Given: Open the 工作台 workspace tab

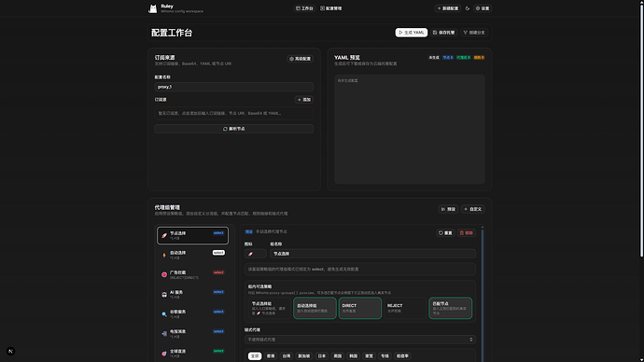Looking at the screenshot, I should [x=304, y=8].
